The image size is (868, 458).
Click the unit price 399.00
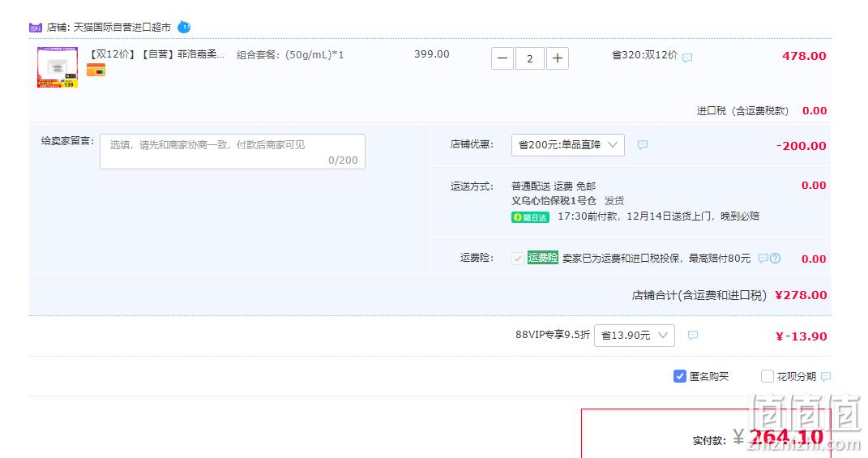coord(432,54)
